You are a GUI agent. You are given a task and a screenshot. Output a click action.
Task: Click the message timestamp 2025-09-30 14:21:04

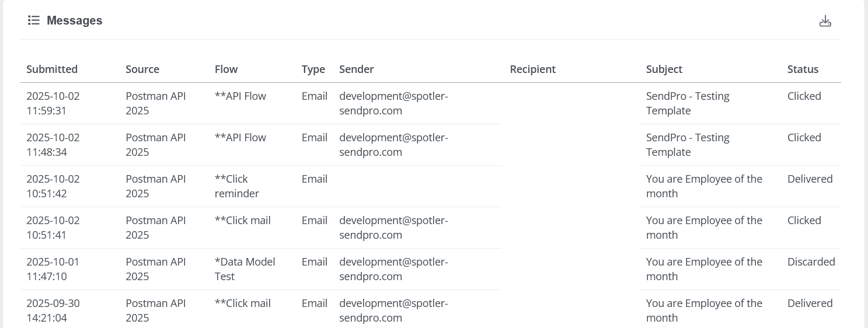pos(53,310)
